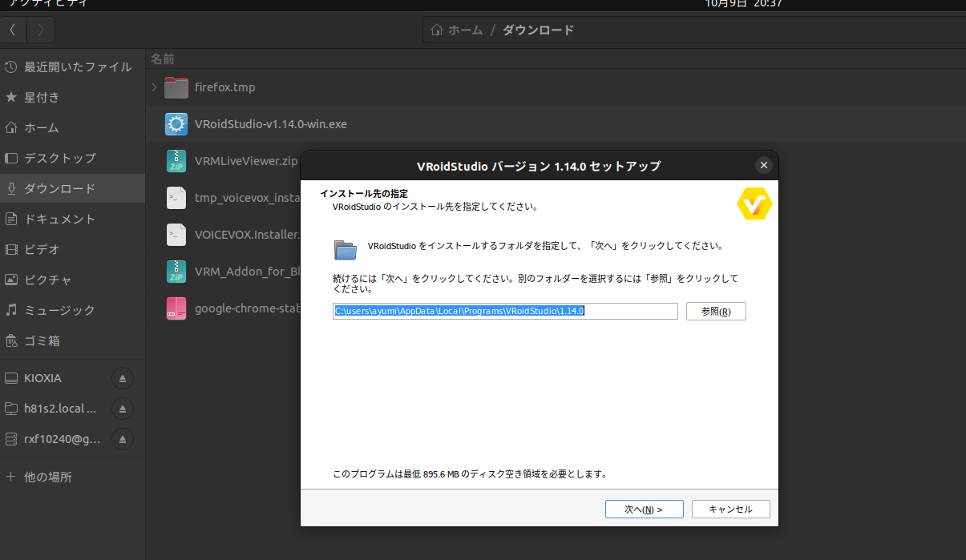Click the google-chrome-stable package icon
The width and height of the screenshot is (966, 560).
coord(176,308)
